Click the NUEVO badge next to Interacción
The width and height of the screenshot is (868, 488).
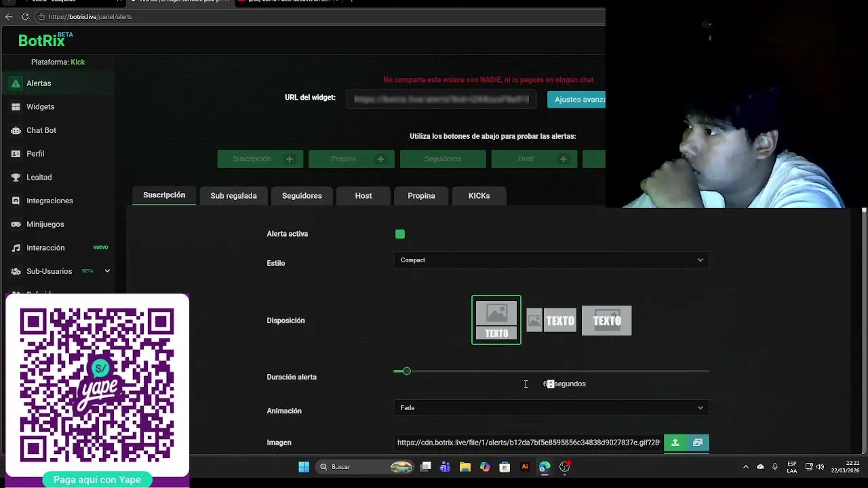[x=100, y=248]
